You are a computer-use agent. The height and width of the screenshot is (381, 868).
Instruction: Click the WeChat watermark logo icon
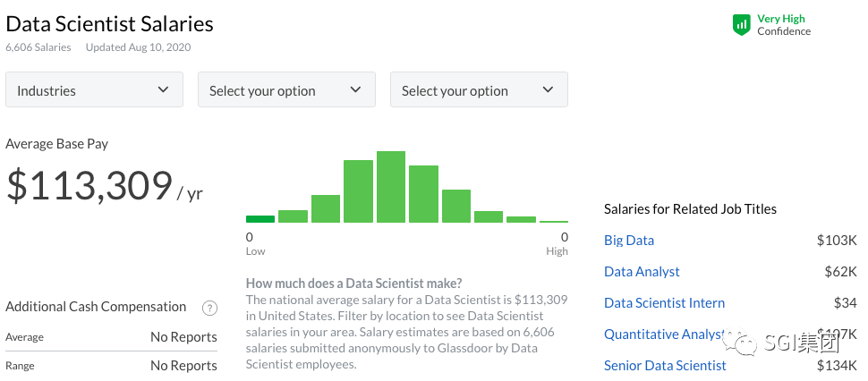point(745,343)
